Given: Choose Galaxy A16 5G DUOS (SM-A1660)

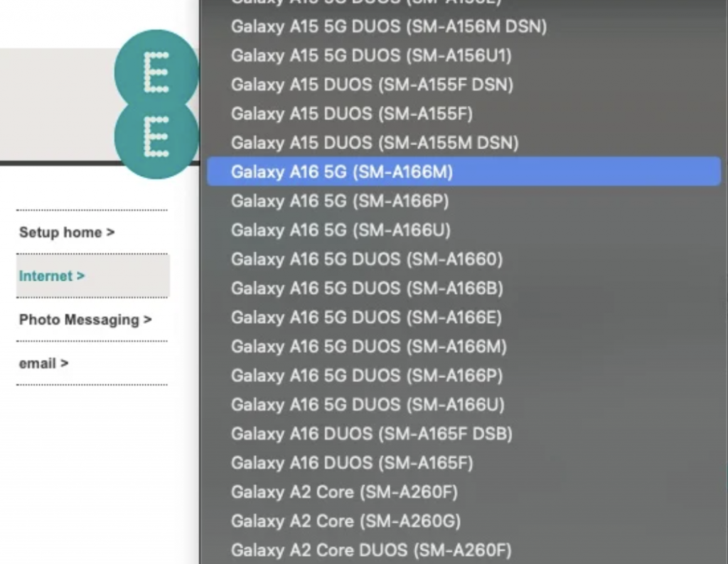Looking at the screenshot, I should [x=366, y=259].
